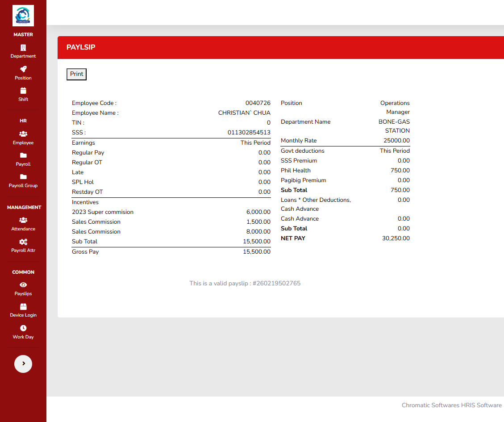
Task: Click the Chromatic Software logo
Action: [x=23, y=16]
